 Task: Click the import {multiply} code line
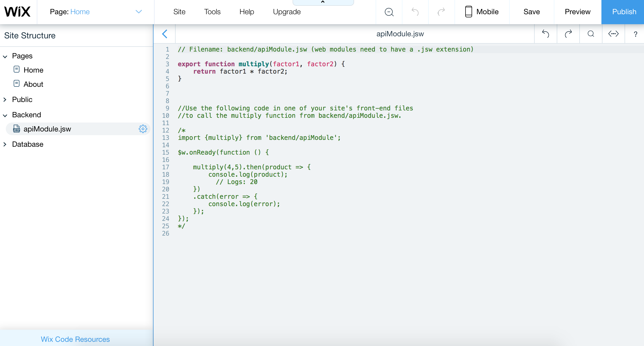click(259, 138)
